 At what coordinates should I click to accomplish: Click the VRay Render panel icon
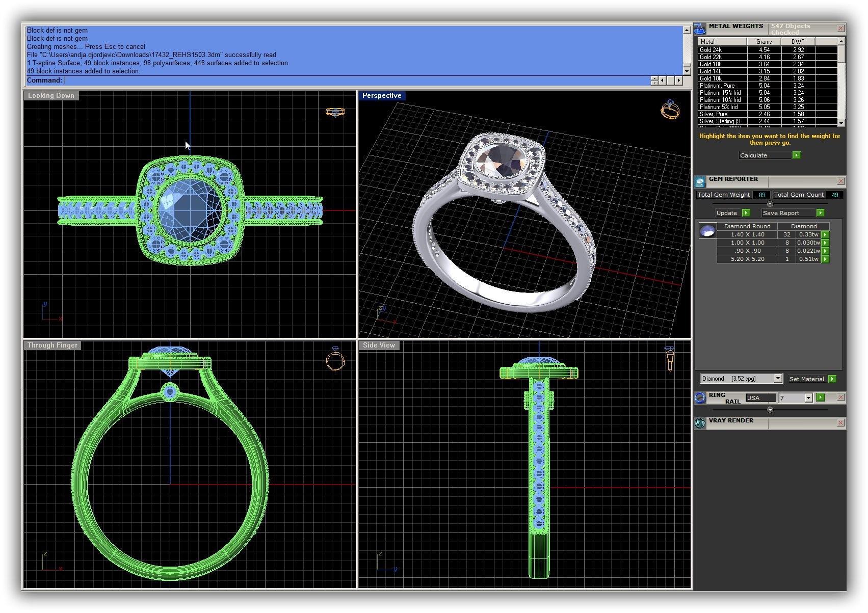tap(700, 423)
